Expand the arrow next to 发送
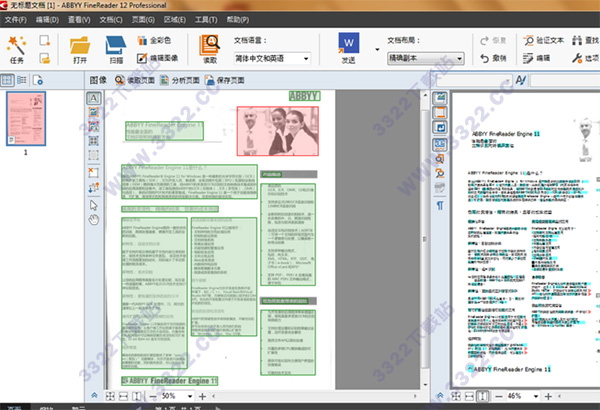The width and height of the screenshot is (600, 410). click(x=377, y=49)
